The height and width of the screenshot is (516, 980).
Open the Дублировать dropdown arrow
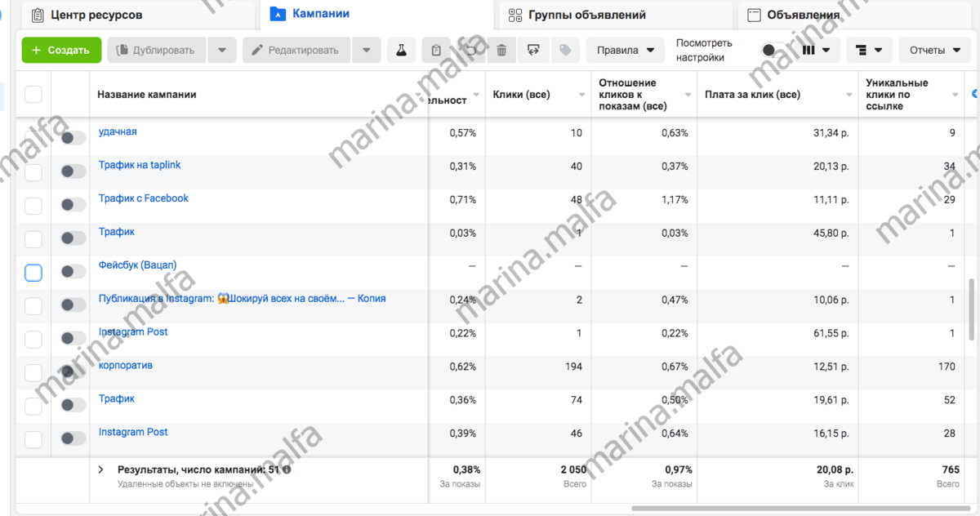pos(222,50)
